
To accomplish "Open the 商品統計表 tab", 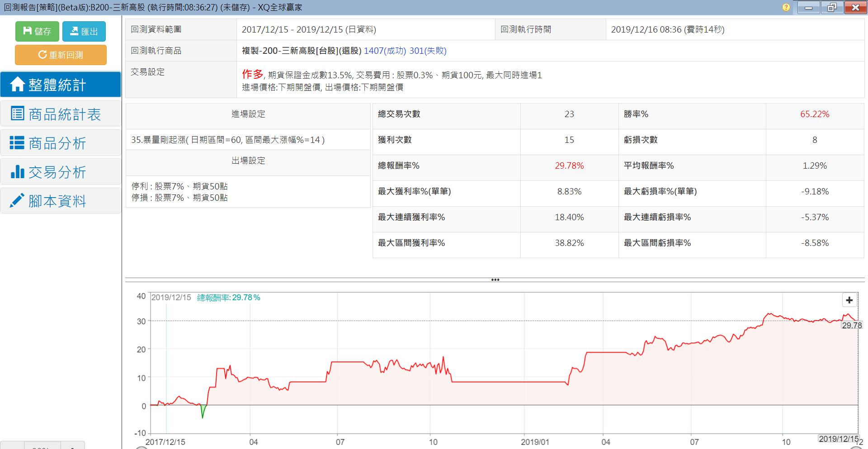I will click(65, 114).
